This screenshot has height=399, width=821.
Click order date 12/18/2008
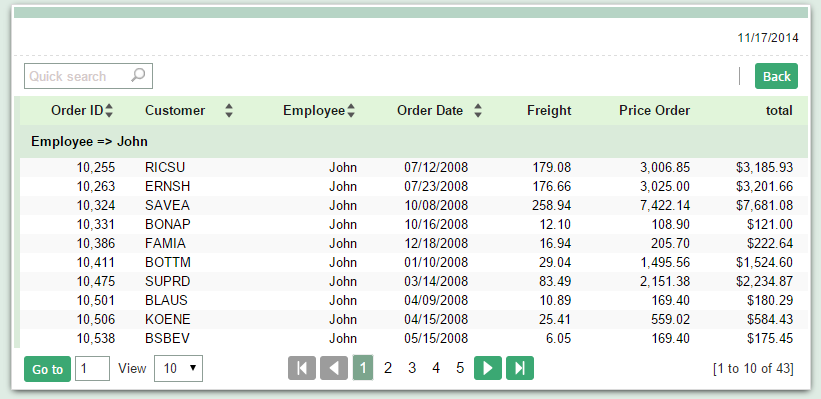click(x=436, y=243)
